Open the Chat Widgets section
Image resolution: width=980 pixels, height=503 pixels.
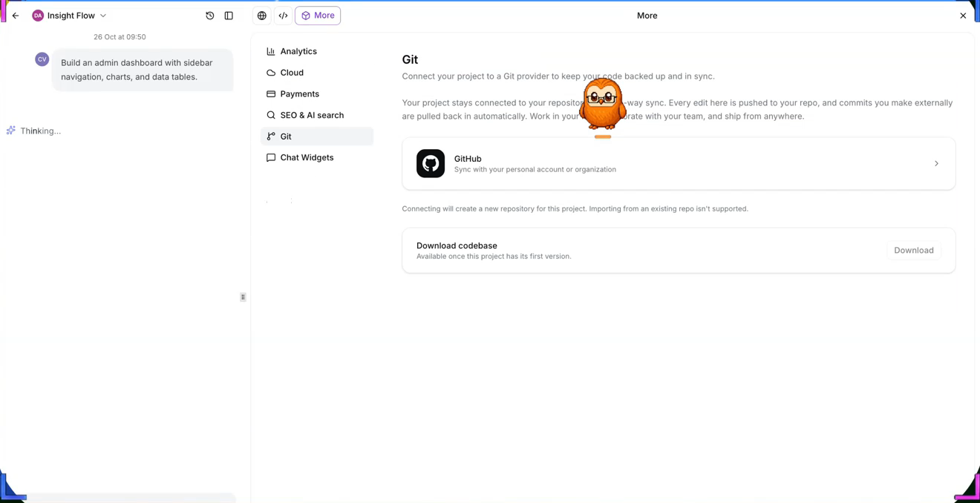[317, 157]
